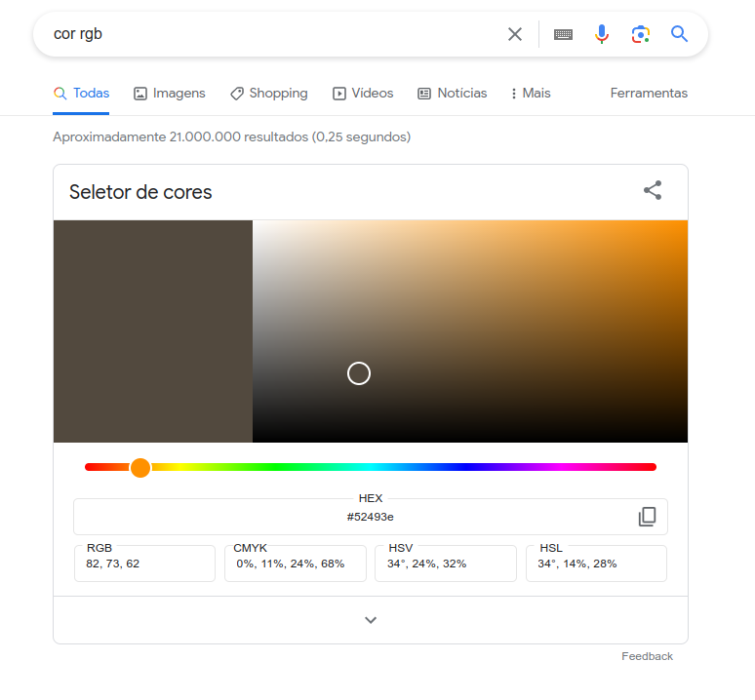The width and height of the screenshot is (755, 700).
Task: Click the RGB value field 82, 73, 62
Action: pos(144,564)
